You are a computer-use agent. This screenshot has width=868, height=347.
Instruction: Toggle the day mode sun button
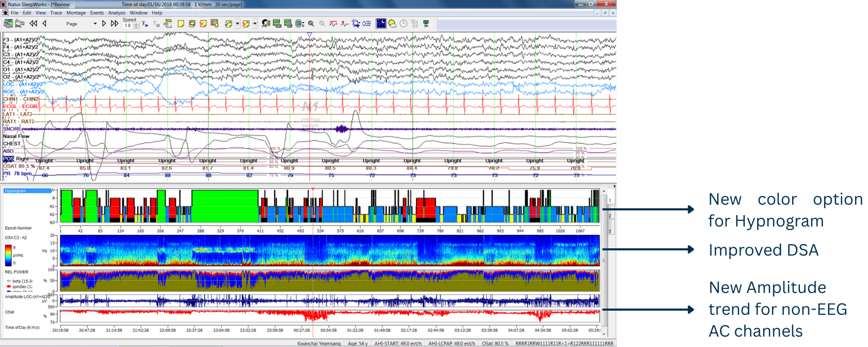point(393,23)
